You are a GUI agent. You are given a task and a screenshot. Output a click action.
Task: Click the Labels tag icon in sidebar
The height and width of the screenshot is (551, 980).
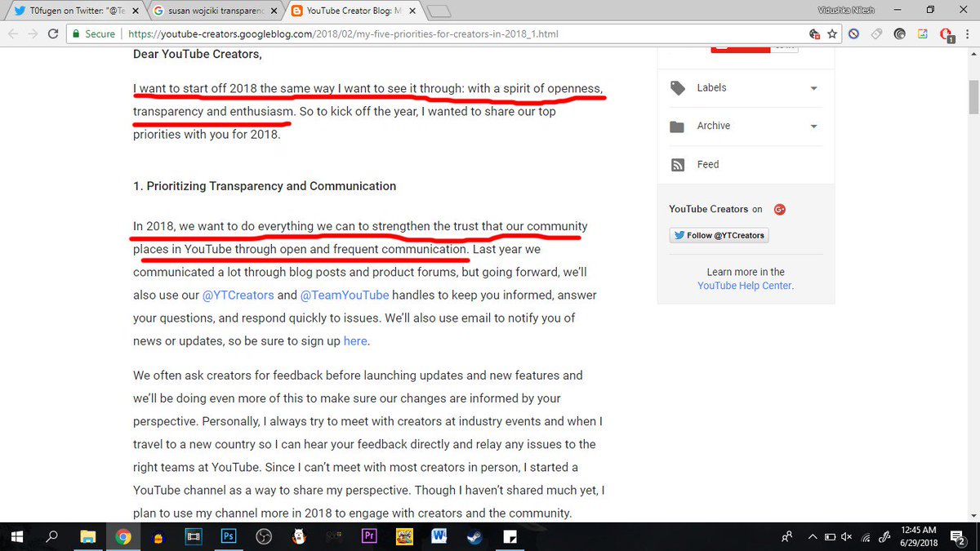[677, 88]
